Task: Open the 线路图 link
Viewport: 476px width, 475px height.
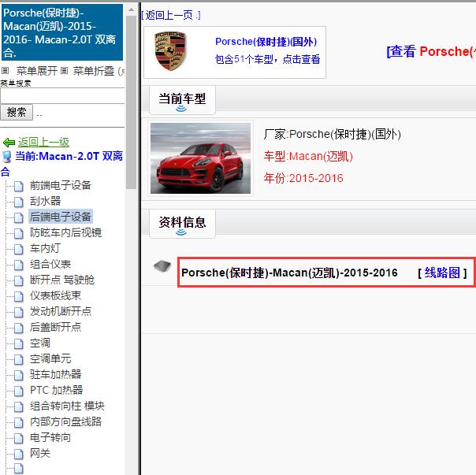Action: (442, 273)
